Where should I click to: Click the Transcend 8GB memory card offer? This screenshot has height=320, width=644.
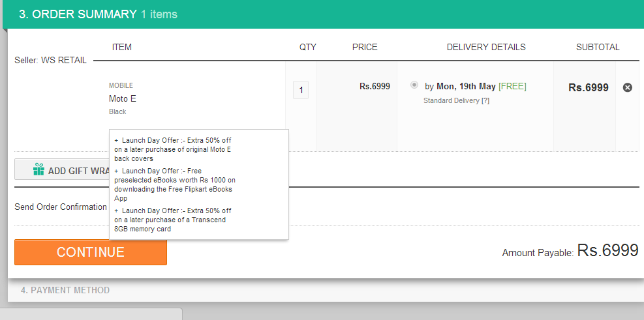pyautogui.click(x=173, y=220)
